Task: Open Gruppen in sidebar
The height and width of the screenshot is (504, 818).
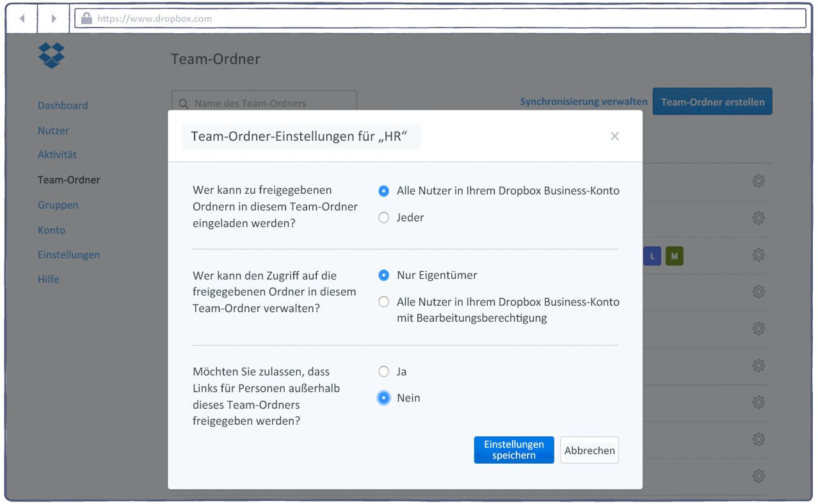Action: (58, 205)
